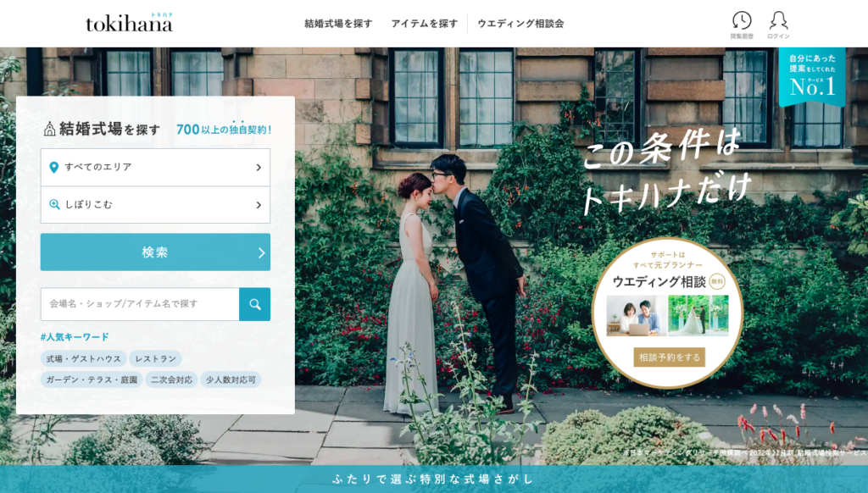868x493 pixels.
Task: Open browsing history clock icon
Action: pyautogui.click(x=742, y=21)
